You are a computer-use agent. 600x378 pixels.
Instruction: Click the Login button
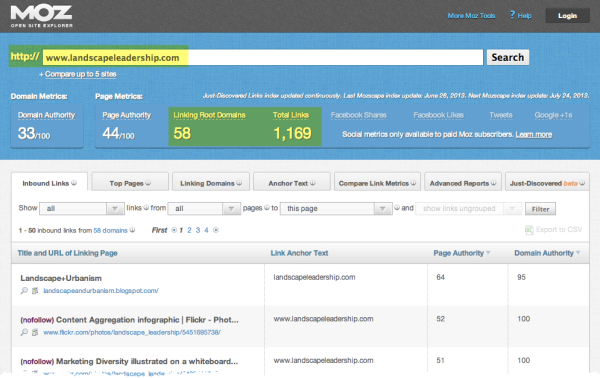click(567, 16)
